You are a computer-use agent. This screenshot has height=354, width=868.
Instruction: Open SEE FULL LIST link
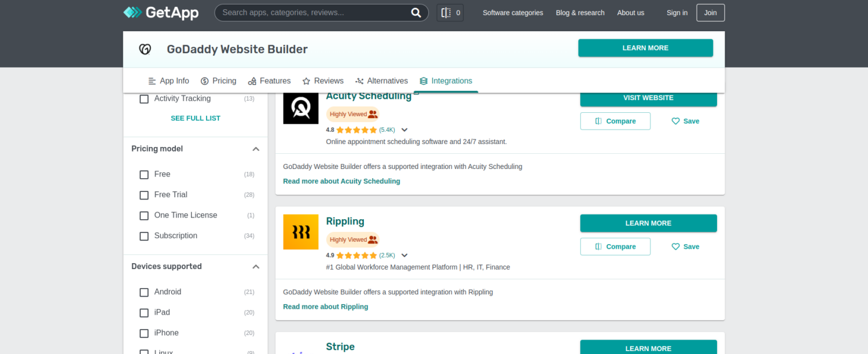(x=196, y=118)
